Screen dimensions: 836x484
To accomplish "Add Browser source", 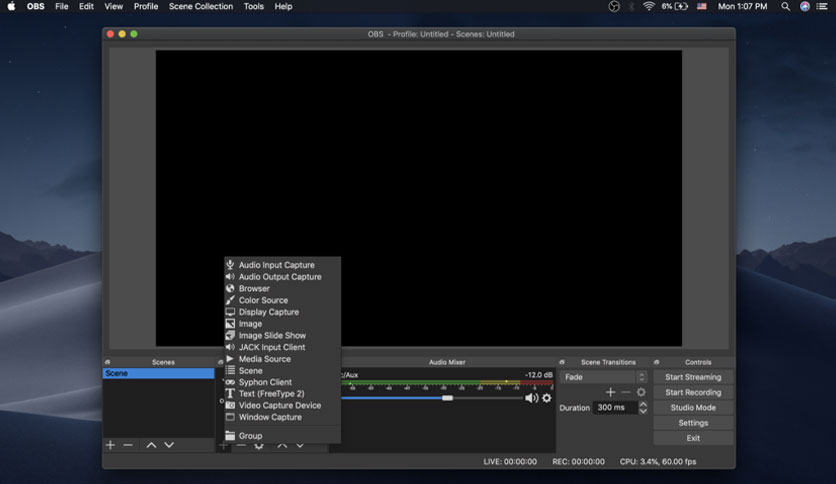I will point(283,288).
